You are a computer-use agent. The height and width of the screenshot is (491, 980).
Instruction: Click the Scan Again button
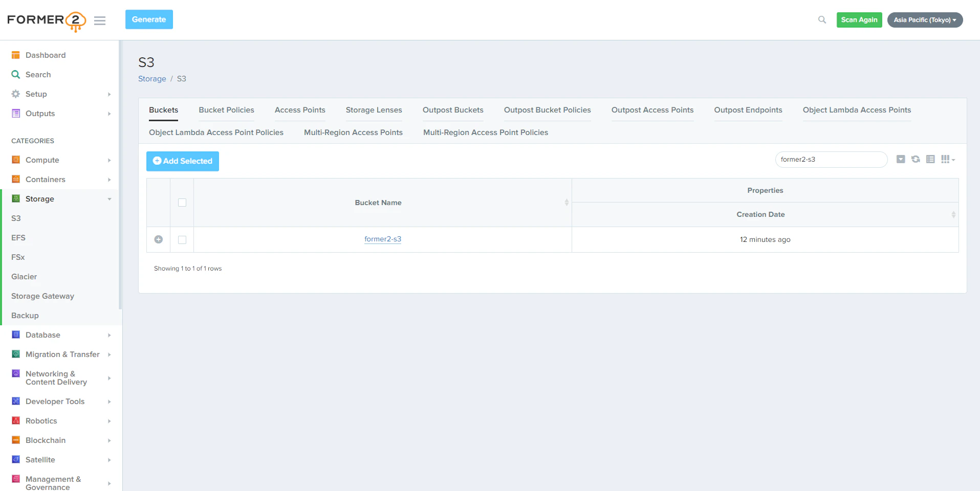(x=859, y=20)
